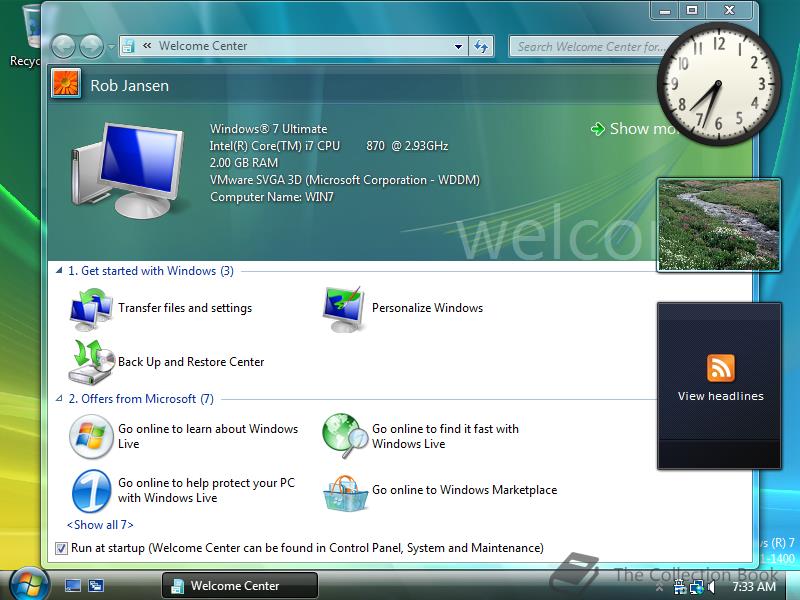Collapse the Get started with Windows section
This screenshot has width=800, height=600.
59,270
